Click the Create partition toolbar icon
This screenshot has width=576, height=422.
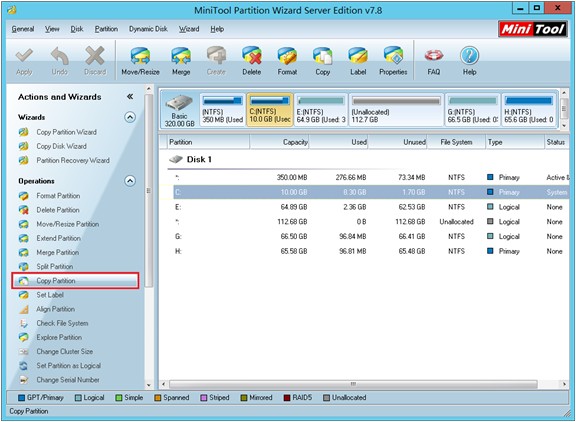pyautogui.click(x=216, y=61)
